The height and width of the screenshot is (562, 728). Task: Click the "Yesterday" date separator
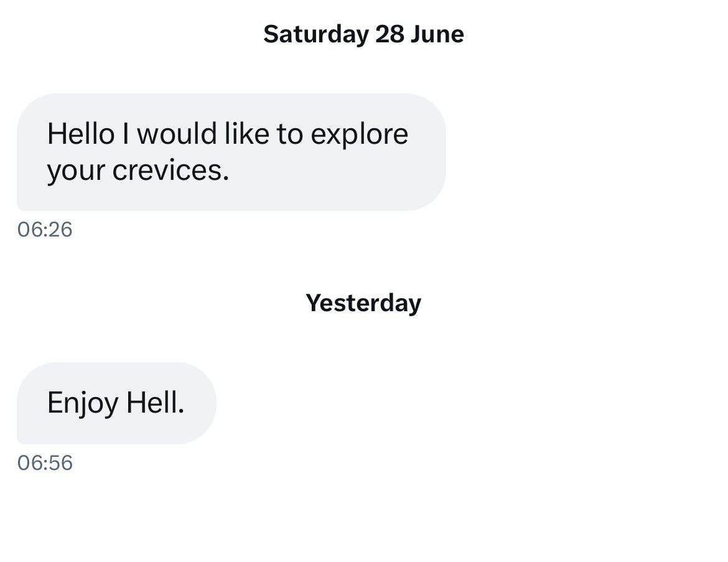pos(363,303)
